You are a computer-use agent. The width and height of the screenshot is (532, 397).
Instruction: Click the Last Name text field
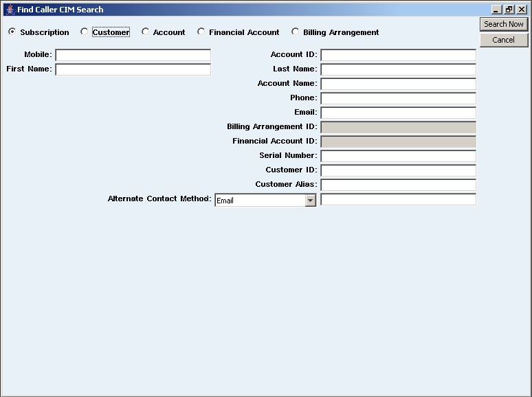[398, 69]
